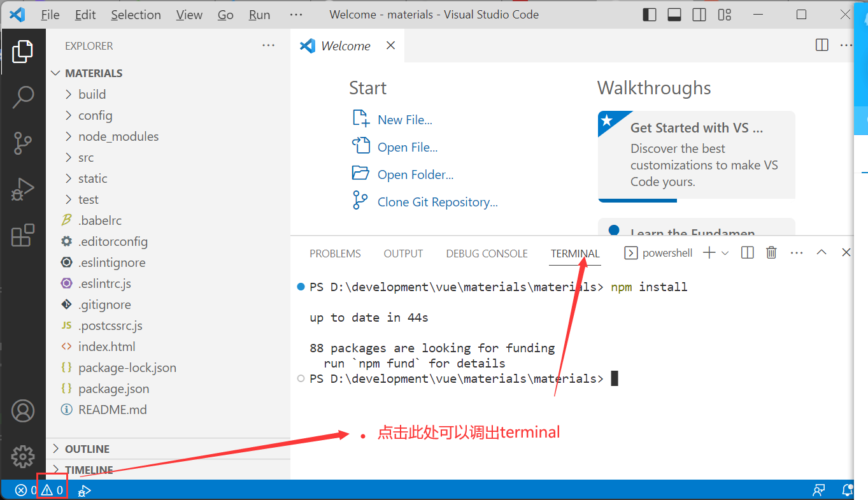Open notifications bell in status bar
868x500 pixels.
pos(847,490)
